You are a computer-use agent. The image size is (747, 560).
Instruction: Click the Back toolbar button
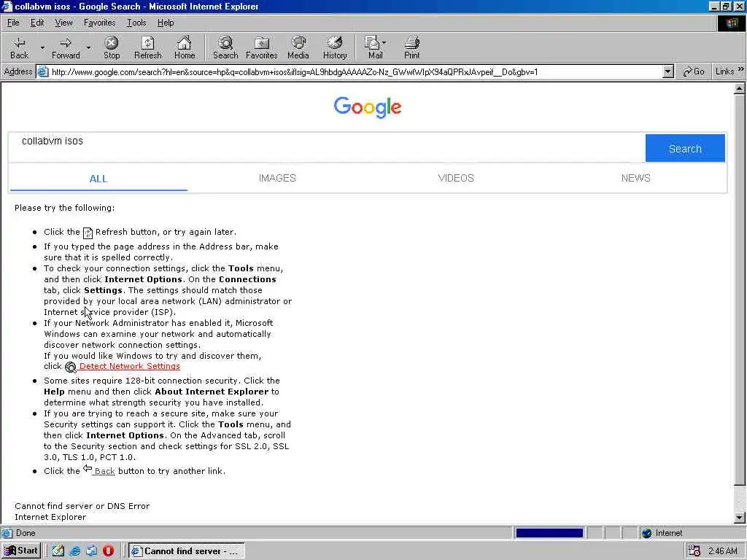pyautogui.click(x=19, y=47)
